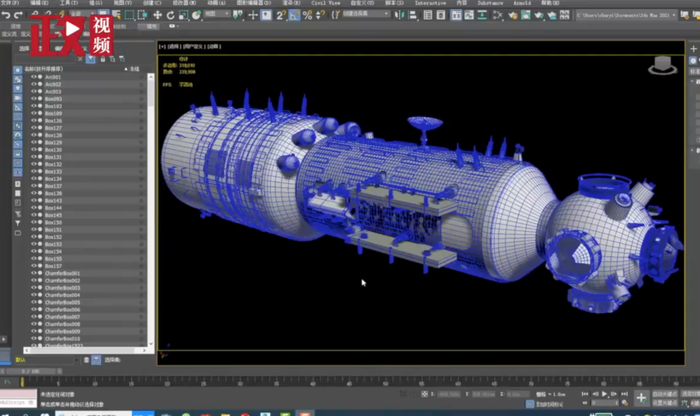Hide ChamferBox001 using its eye icon
Viewport: 700px width, 416px height.
click(34, 273)
